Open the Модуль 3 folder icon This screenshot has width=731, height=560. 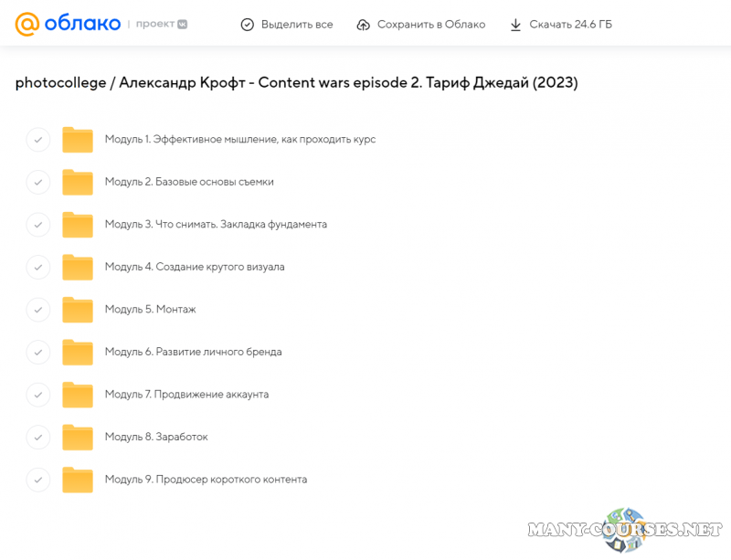click(x=78, y=225)
